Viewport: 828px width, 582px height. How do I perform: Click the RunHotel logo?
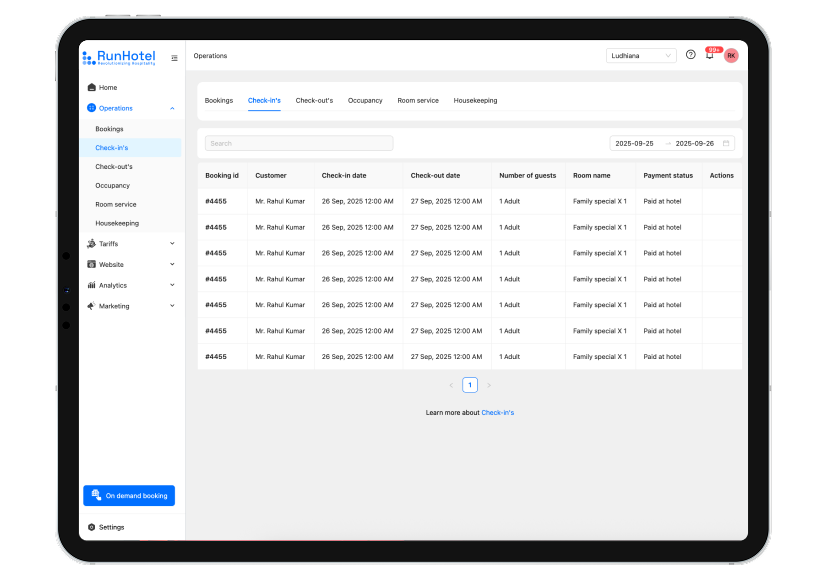pos(119,58)
